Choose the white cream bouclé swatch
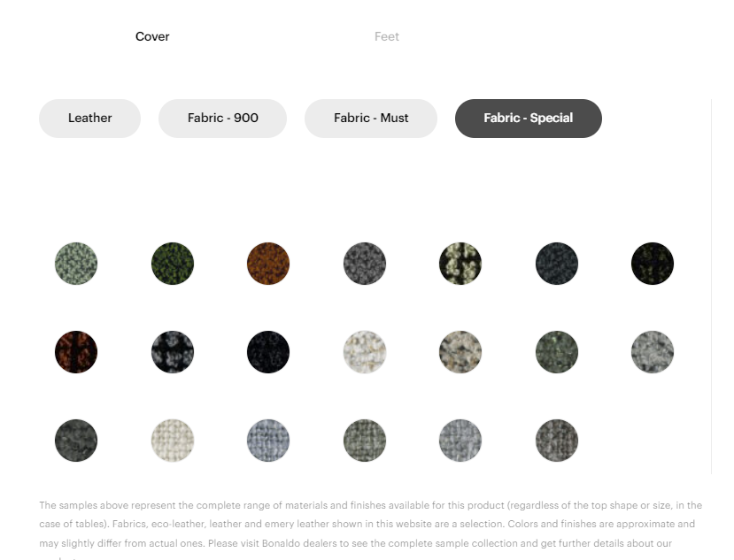734x560 pixels. tap(365, 352)
